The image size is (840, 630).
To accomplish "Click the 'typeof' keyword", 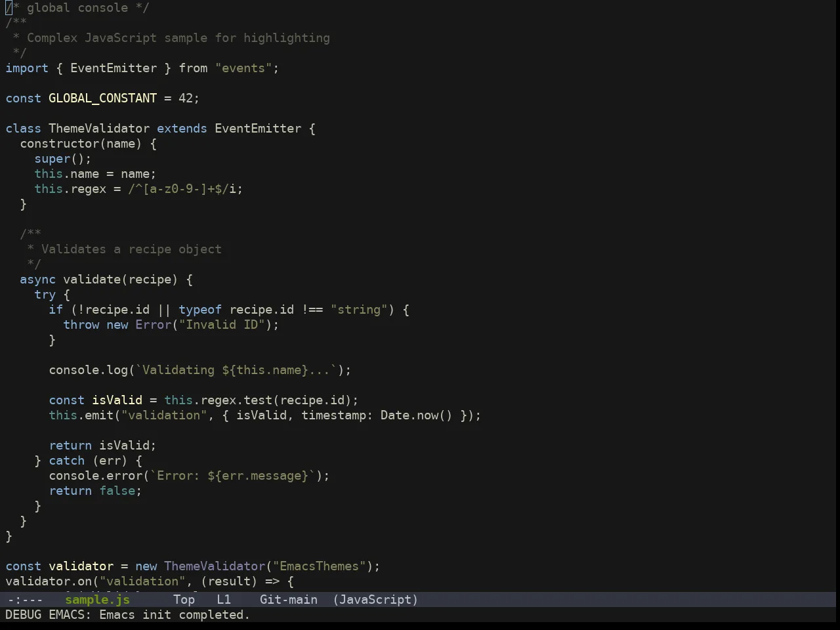I will [x=200, y=310].
